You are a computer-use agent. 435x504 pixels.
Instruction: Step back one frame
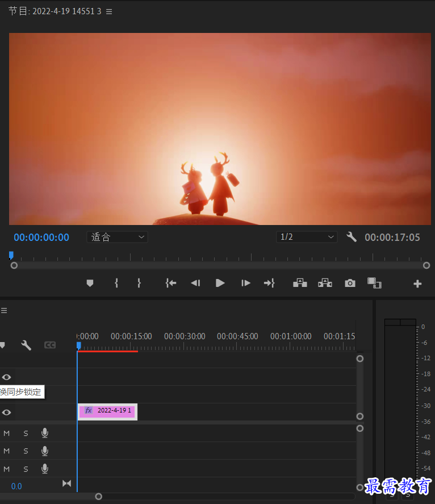195,283
